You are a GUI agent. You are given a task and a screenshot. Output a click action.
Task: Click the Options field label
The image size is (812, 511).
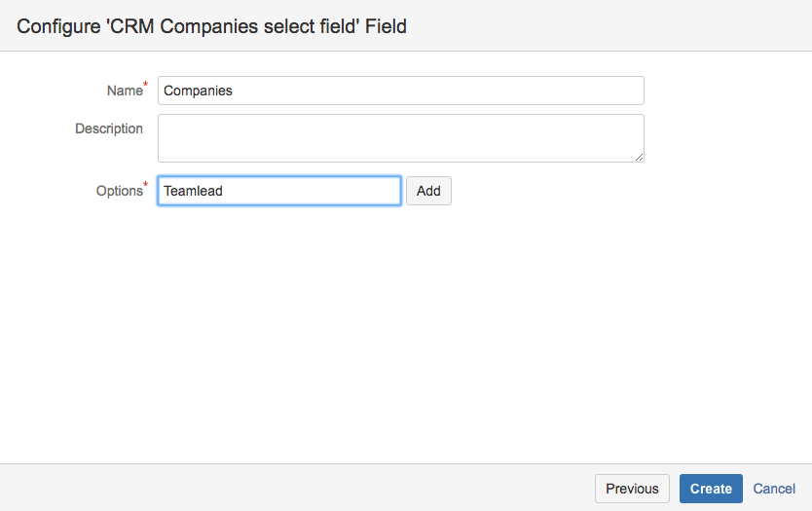coord(119,191)
